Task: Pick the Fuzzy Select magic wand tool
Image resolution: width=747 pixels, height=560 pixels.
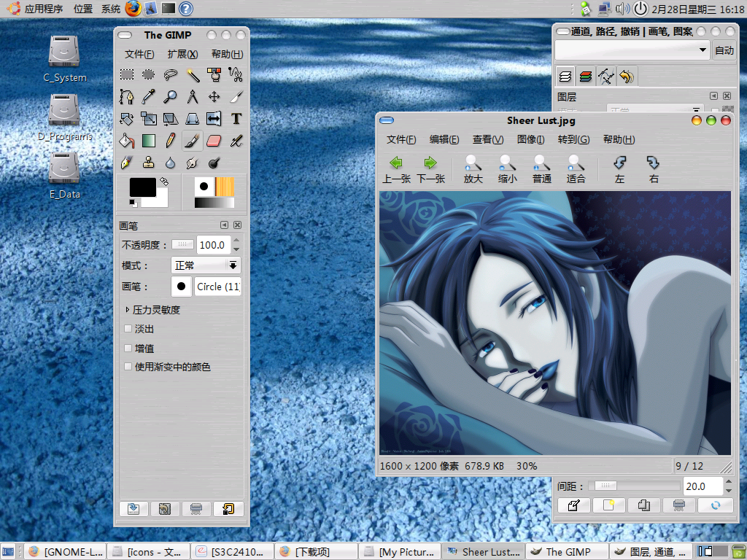Action: pos(193,75)
